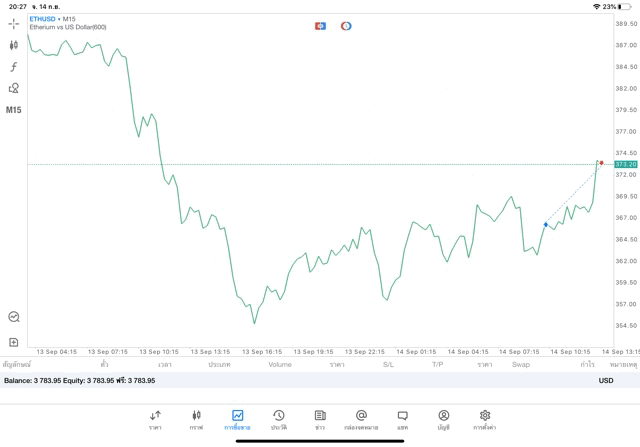Image resolution: width=640 pixels, height=447 pixels.
Task: Tap the circular red-blue icon on chart top
Action: pyautogui.click(x=346, y=25)
